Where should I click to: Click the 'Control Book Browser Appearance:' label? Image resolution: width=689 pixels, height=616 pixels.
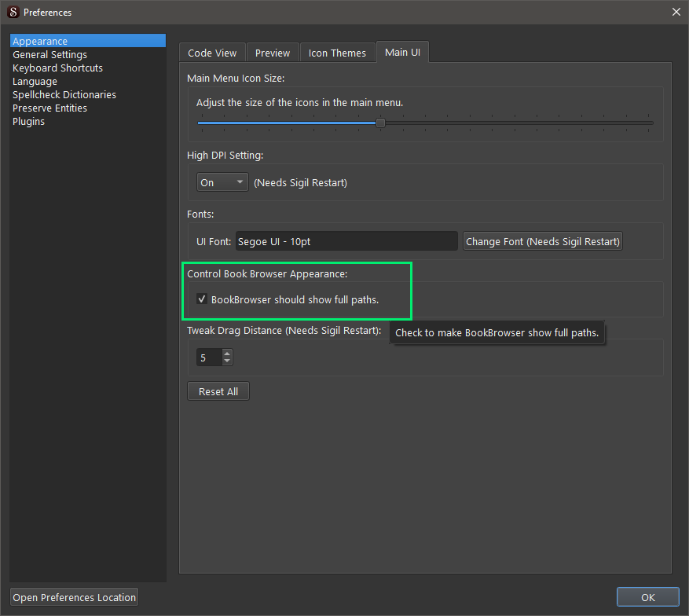(267, 273)
